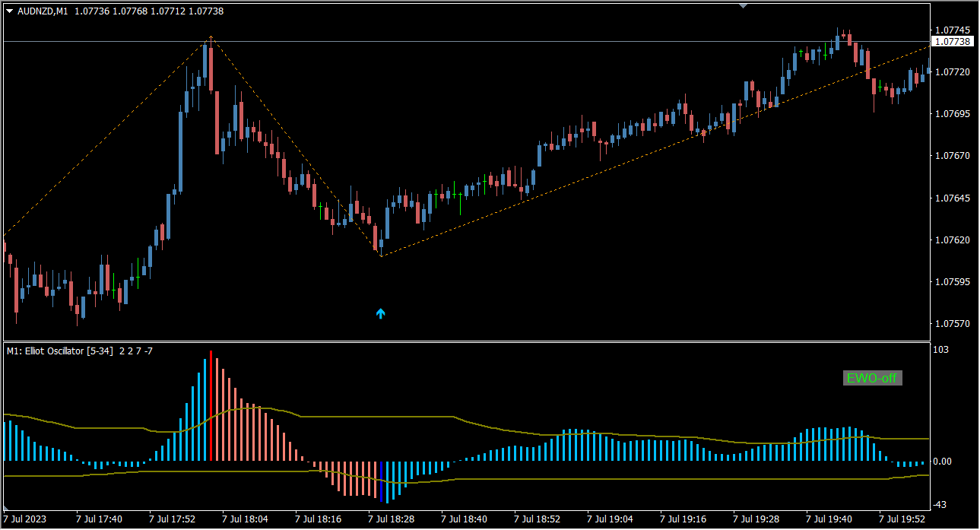The image size is (980, 530).
Task: Click the chart shift triangle marker at top
Action: tap(743, 6)
